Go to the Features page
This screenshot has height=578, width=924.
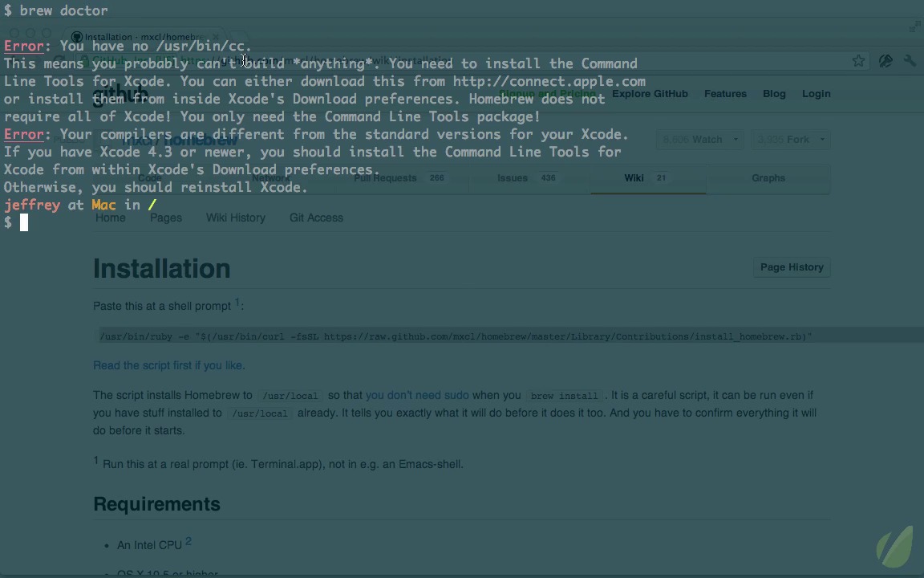725,93
